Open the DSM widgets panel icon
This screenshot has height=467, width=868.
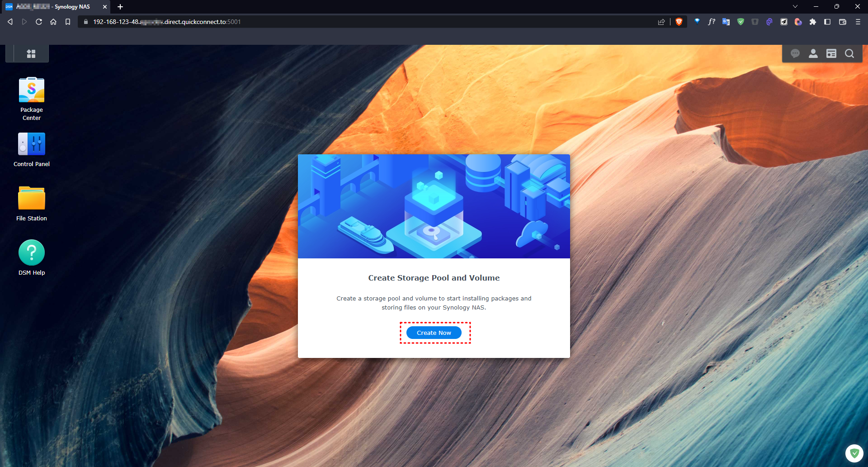pos(831,54)
